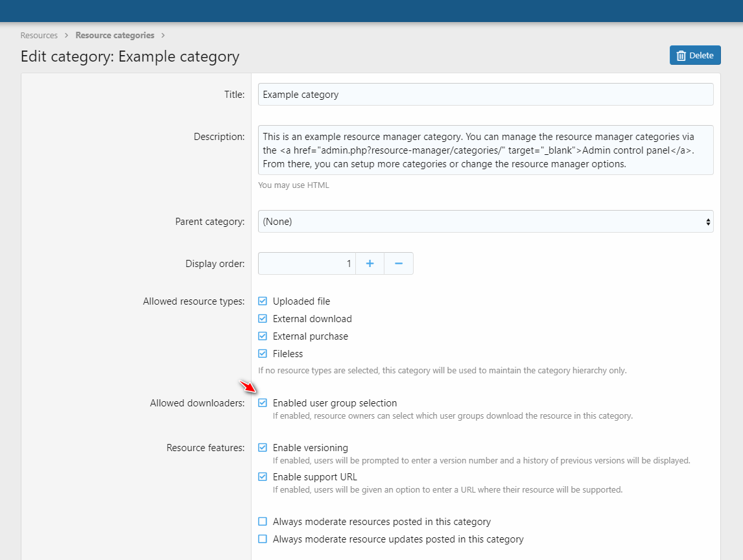Focus the Description text area
This screenshot has width=743, height=560.
point(485,150)
